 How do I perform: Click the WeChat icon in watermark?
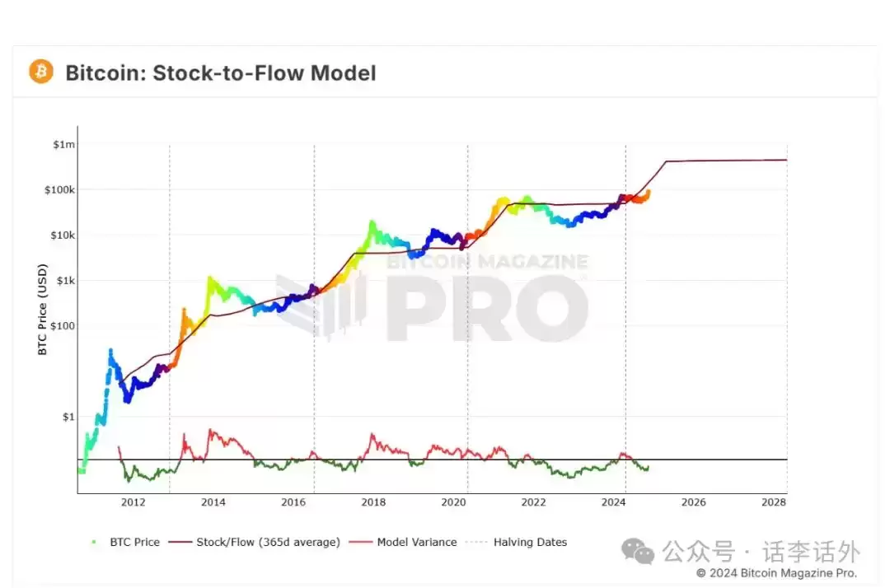tap(637, 551)
